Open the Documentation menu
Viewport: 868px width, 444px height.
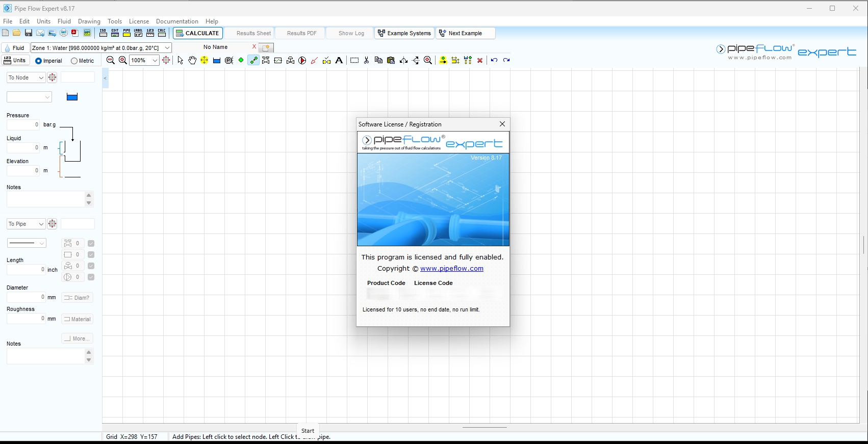[x=177, y=21]
